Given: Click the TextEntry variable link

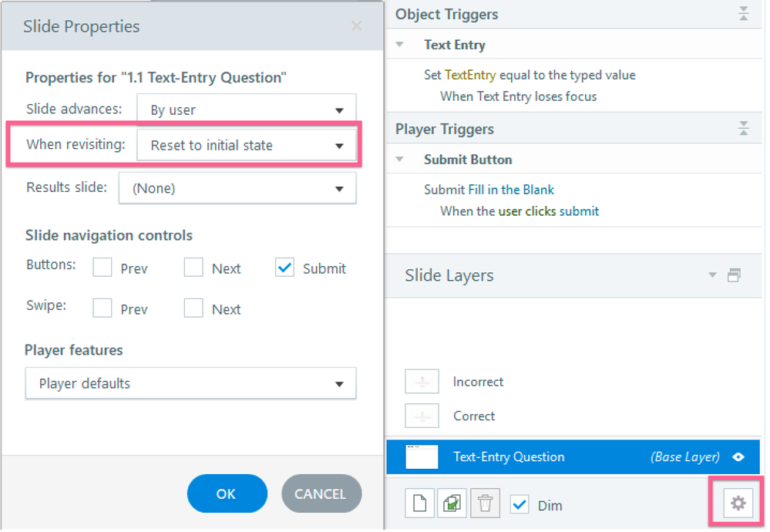Looking at the screenshot, I should (x=470, y=75).
